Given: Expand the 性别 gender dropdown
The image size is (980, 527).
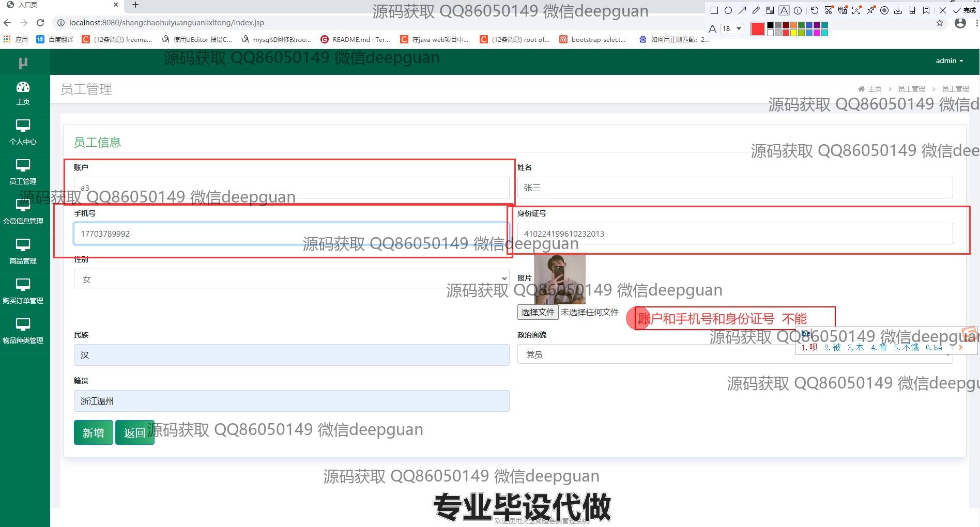Looking at the screenshot, I should point(291,279).
